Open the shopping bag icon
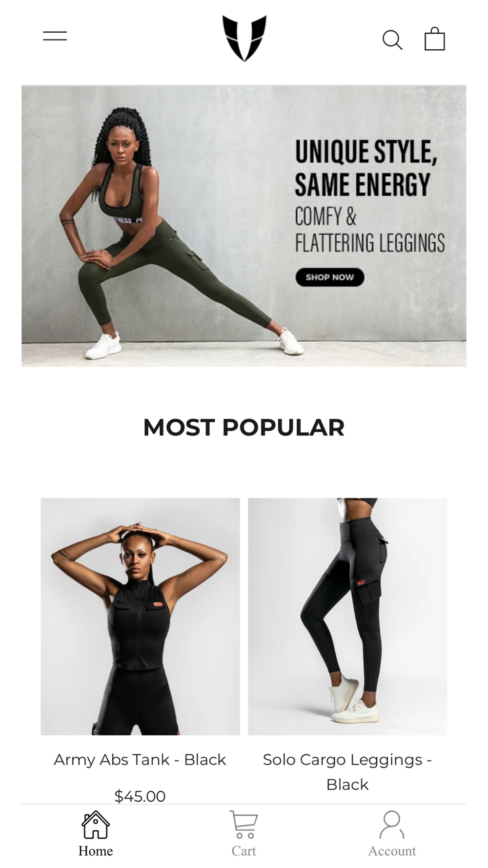Viewport: 488px width, 868px height. [435, 39]
